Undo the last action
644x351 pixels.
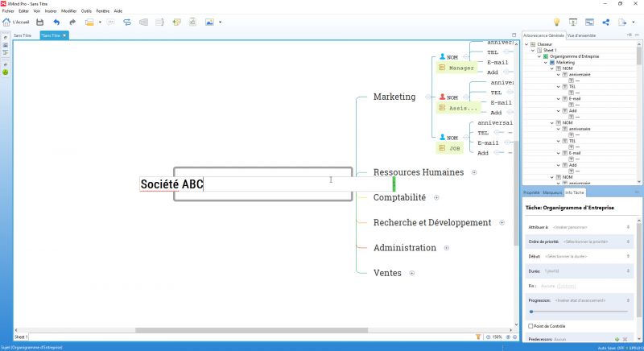coord(56,23)
